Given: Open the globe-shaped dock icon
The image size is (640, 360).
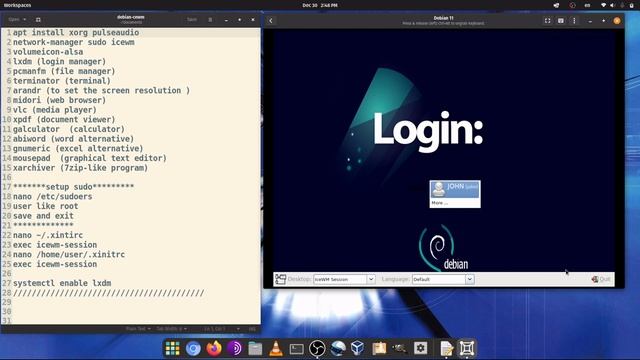Looking at the screenshot, I should click(x=338, y=348).
